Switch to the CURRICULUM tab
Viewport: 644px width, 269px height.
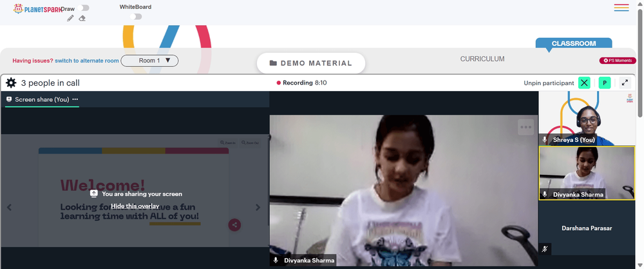point(482,59)
